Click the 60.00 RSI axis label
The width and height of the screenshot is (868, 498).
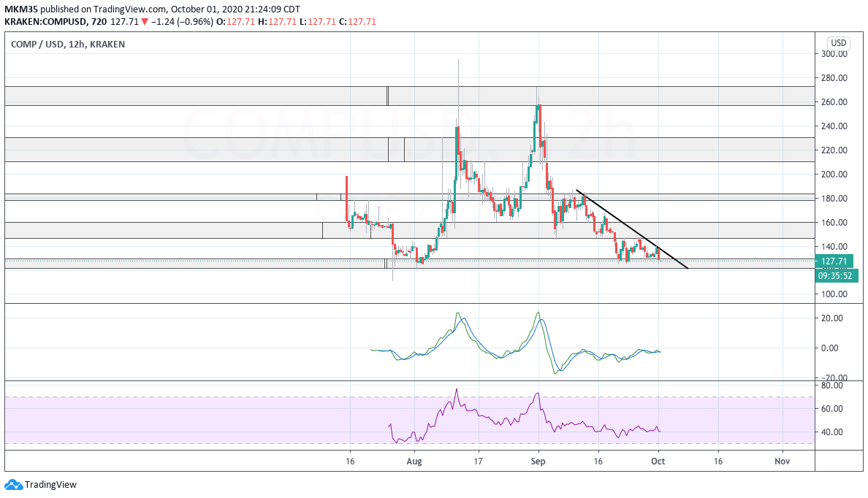(831, 409)
